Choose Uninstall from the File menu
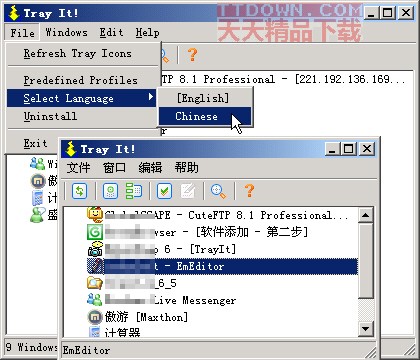Screen dimensions: 420x360 (82, 116)
